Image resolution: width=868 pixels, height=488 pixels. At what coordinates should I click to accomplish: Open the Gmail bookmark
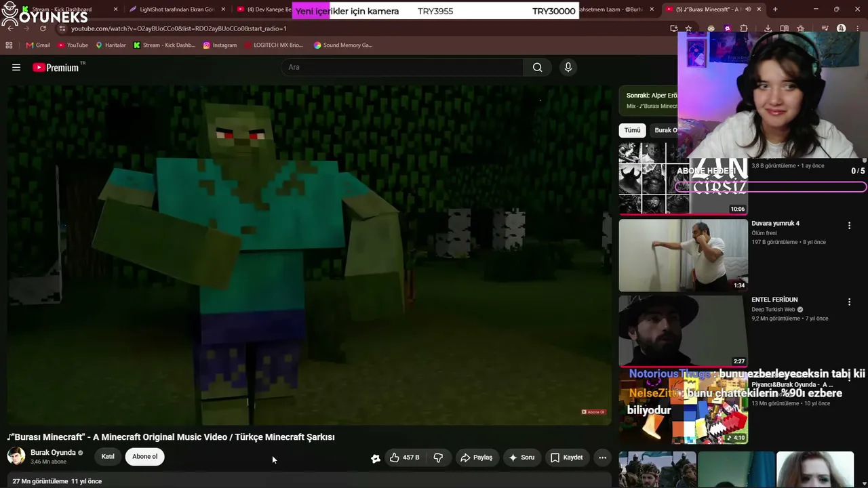point(38,45)
